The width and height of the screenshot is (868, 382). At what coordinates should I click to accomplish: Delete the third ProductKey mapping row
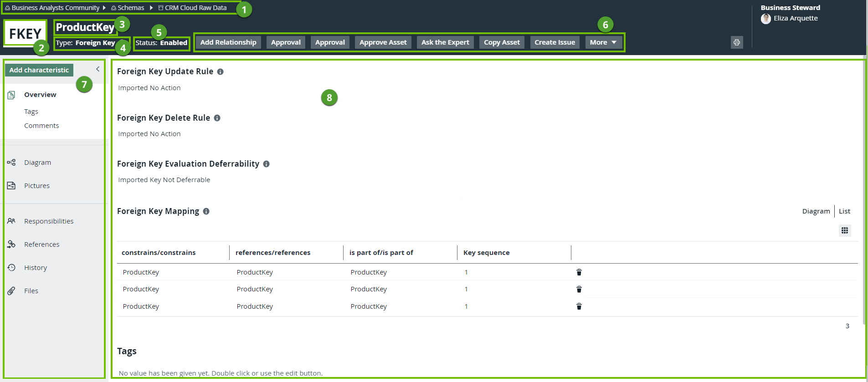pyautogui.click(x=579, y=306)
